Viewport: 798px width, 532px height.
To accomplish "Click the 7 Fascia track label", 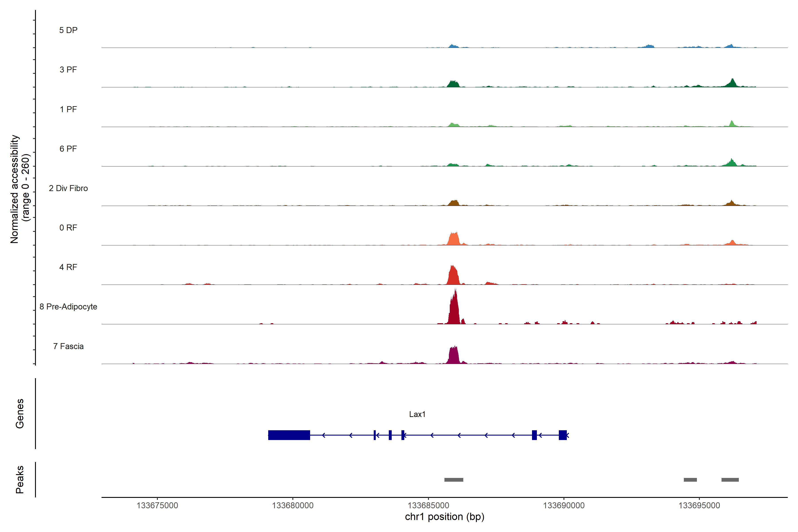I will [68, 346].
